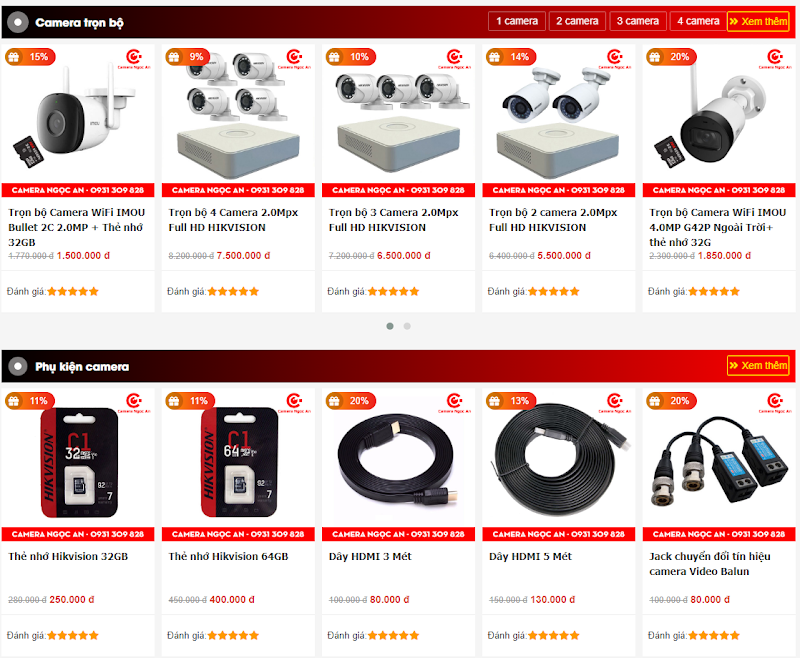
Task: Open Jack chuyển đổi tín hiệu product link
Action: pyautogui.click(x=710, y=564)
